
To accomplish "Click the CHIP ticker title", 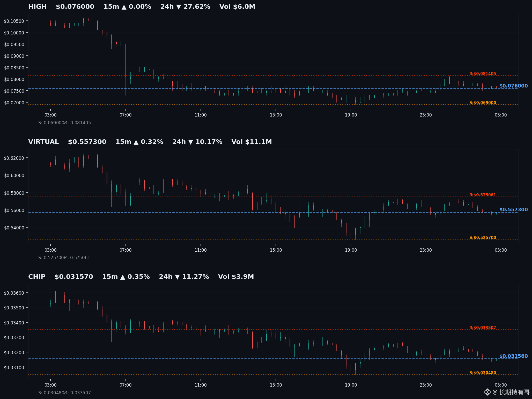I will tap(37, 277).
